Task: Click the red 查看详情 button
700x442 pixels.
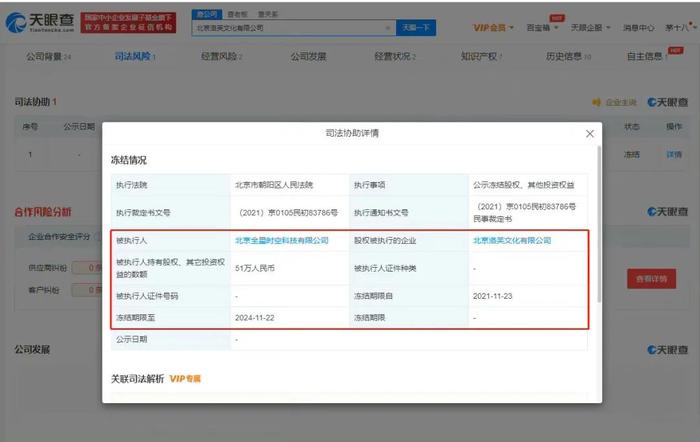Action: coord(651,279)
